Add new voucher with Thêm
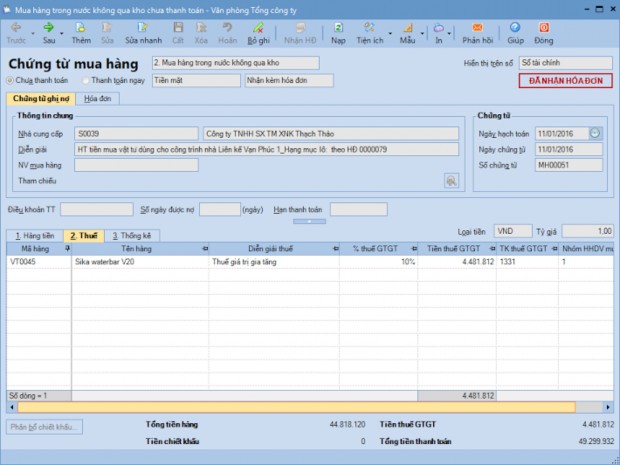The height and width of the screenshot is (465, 620). 81,33
